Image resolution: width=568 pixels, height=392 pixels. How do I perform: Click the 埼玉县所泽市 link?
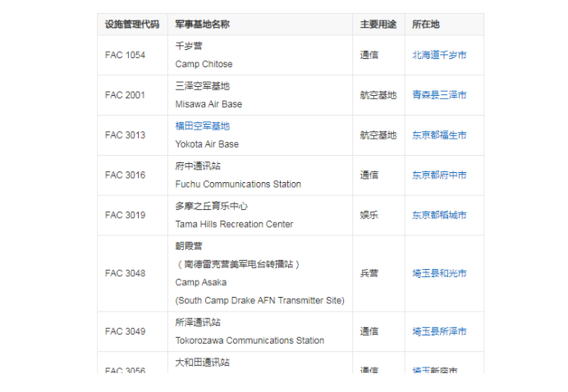pos(439,331)
